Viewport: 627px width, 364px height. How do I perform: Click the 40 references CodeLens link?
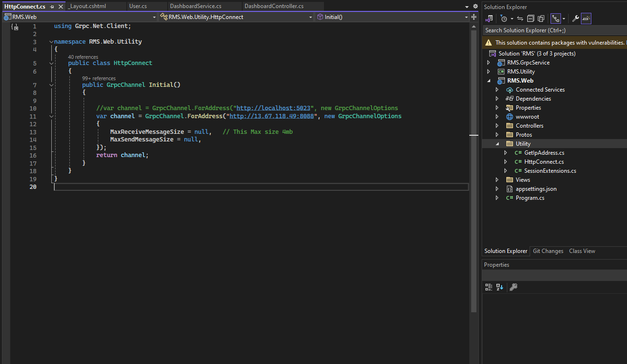pos(83,57)
